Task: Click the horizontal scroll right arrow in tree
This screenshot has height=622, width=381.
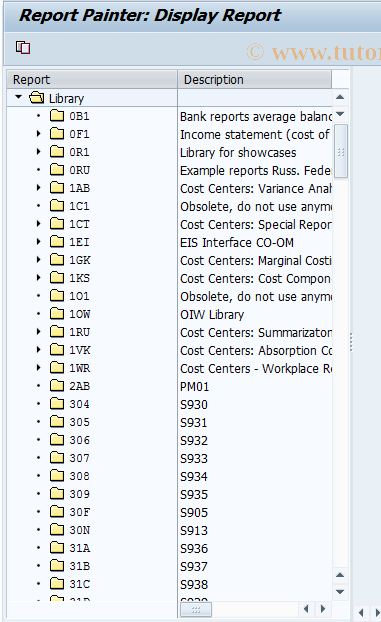Action: click(x=323, y=609)
